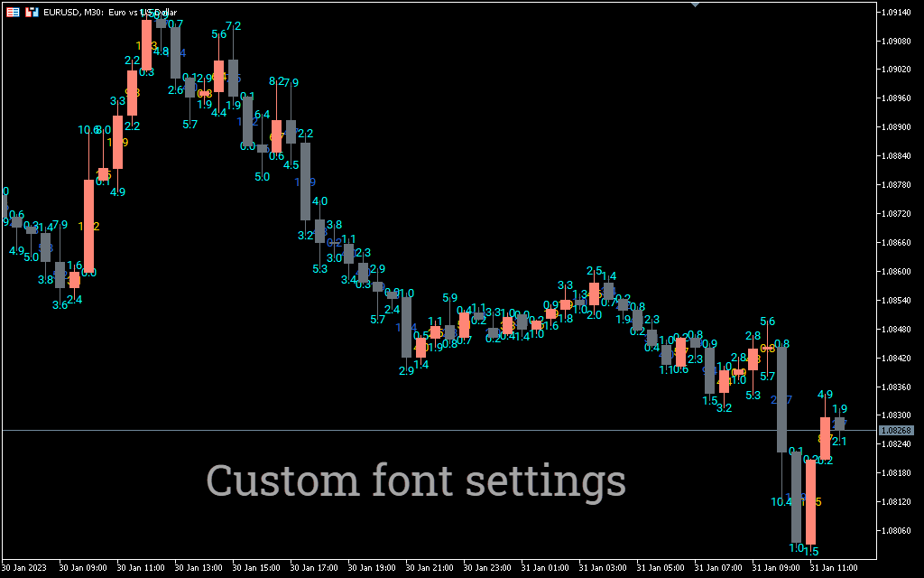This screenshot has height=578, width=924.
Task: Click the chart shift triangle marker at top
Action: pos(695,5)
